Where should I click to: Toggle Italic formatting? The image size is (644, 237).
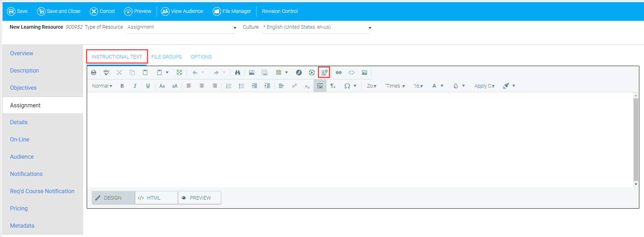(x=135, y=86)
